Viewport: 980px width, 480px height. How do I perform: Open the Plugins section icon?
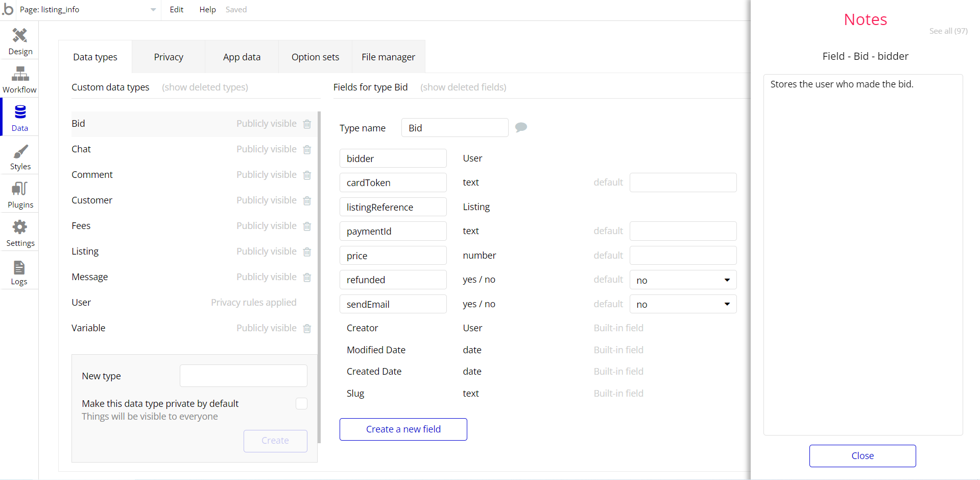pyautogui.click(x=20, y=189)
